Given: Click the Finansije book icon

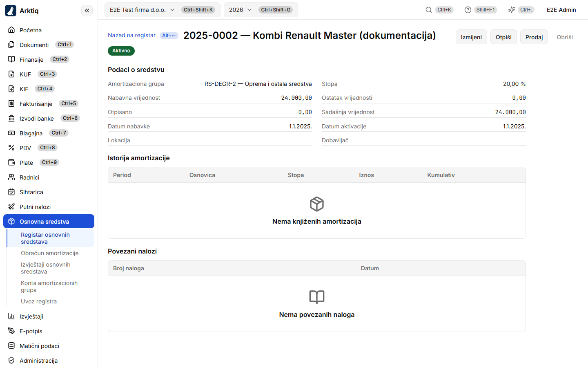Looking at the screenshot, I should tap(11, 60).
